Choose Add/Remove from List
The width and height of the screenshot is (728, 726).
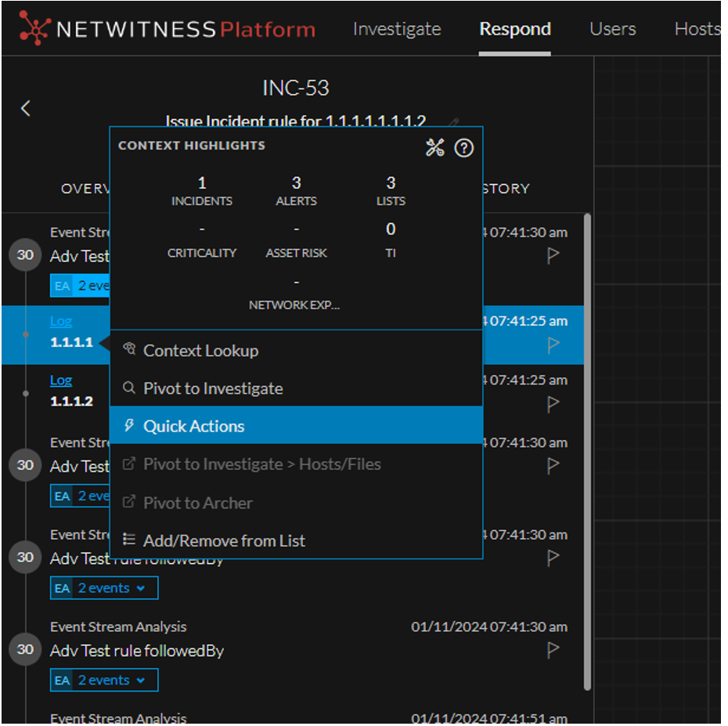pyautogui.click(x=224, y=540)
